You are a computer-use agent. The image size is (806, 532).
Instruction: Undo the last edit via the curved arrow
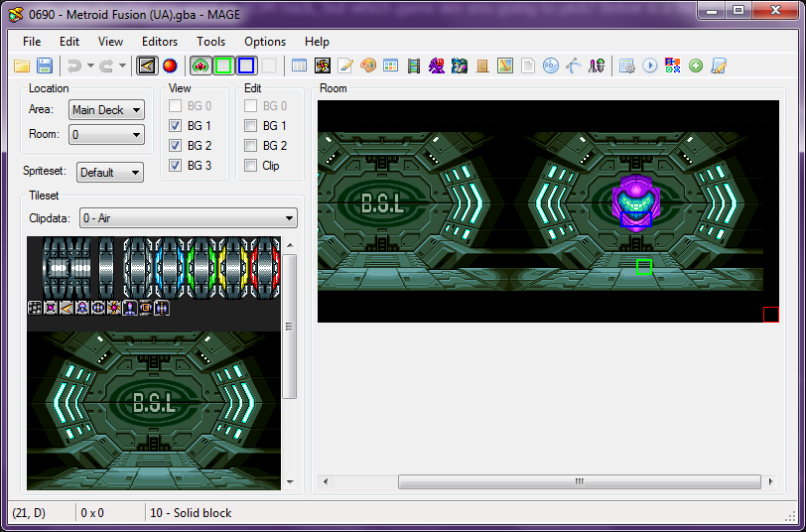coord(74,66)
